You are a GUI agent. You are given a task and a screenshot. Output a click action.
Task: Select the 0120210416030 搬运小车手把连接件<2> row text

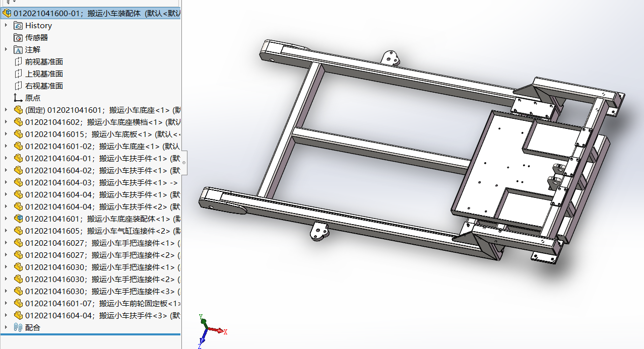coord(103,280)
